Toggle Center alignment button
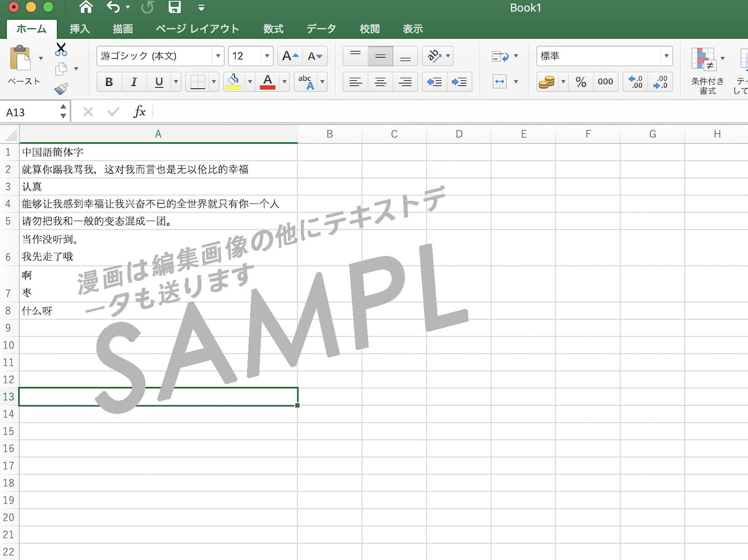 click(x=380, y=82)
